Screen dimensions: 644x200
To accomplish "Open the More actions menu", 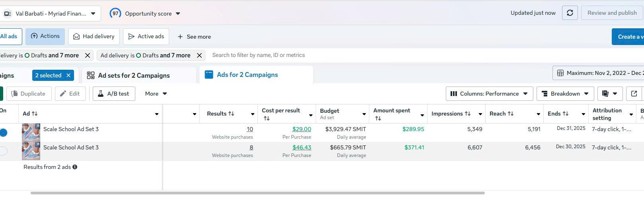I will click(x=156, y=94).
